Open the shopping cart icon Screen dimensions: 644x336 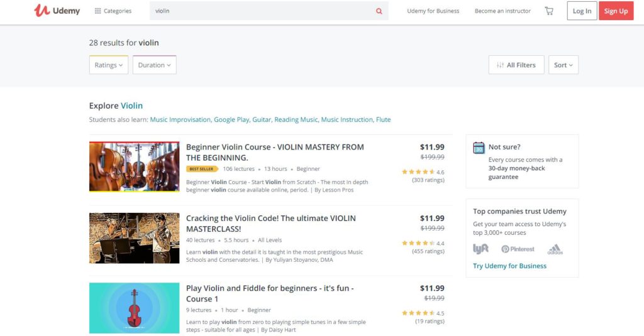(548, 11)
